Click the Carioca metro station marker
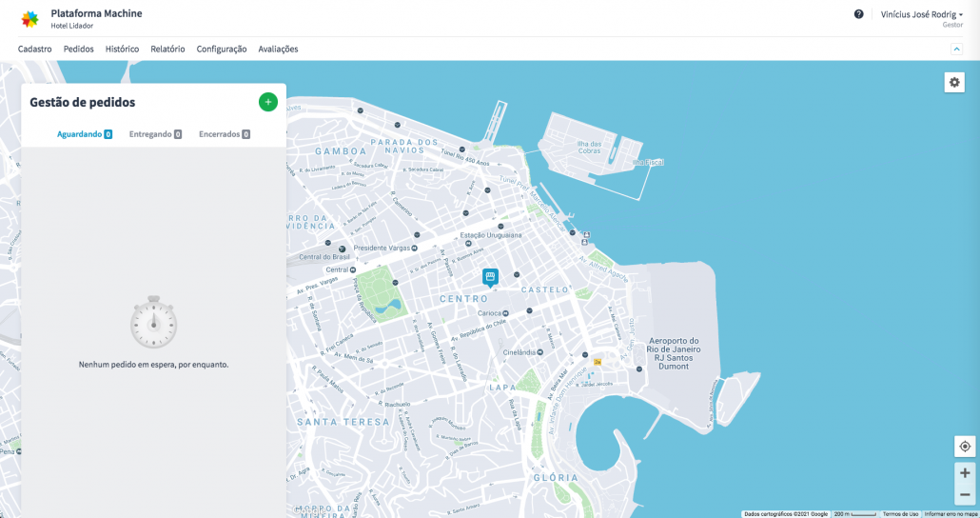The width and height of the screenshot is (980, 518). tap(505, 313)
